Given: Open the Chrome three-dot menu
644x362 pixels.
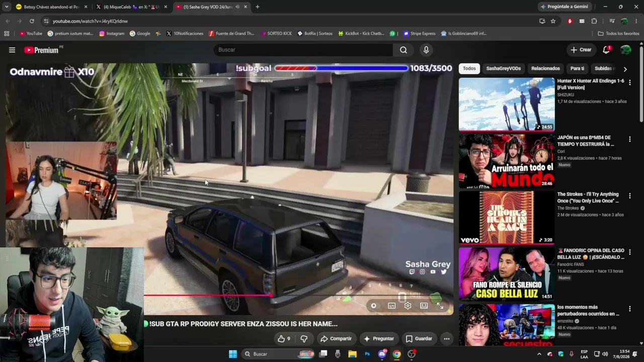Looking at the screenshot, I should [x=636, y=21].
